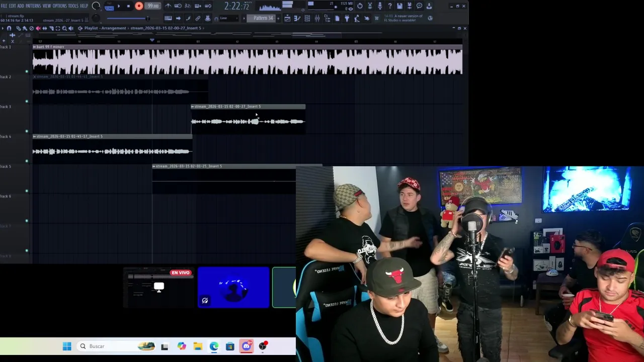Image resolution: width=644 pixels, height=362 pixels.
Task: Click the Play button in transport
Action: point(119,6)
